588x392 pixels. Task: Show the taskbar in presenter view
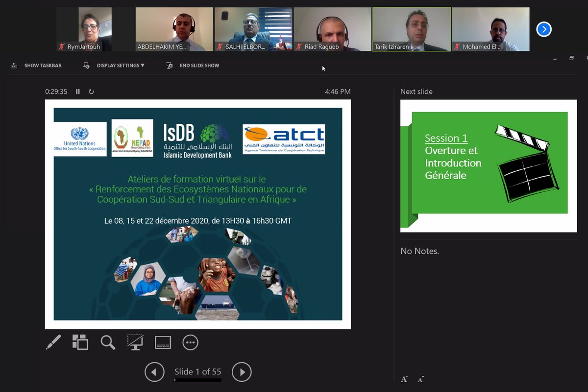coord(36,66)
